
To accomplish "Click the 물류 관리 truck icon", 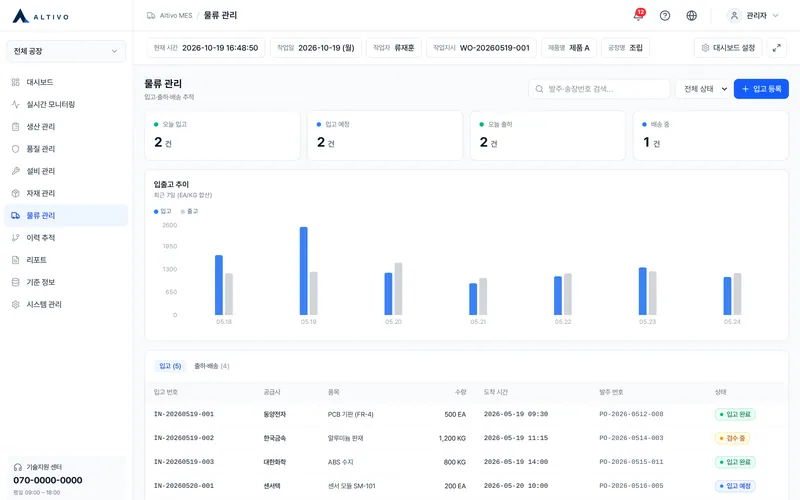I will [16, 215].
